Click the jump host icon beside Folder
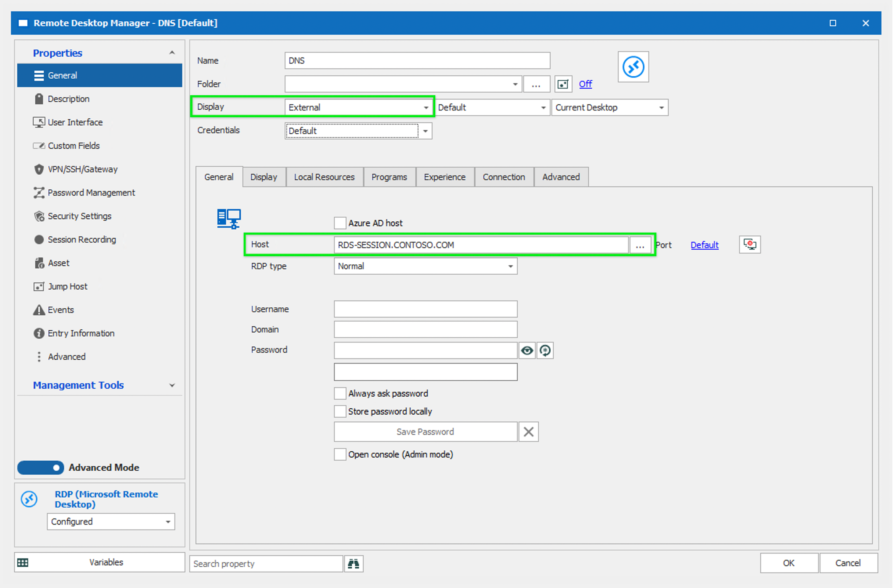 point(563,84)
